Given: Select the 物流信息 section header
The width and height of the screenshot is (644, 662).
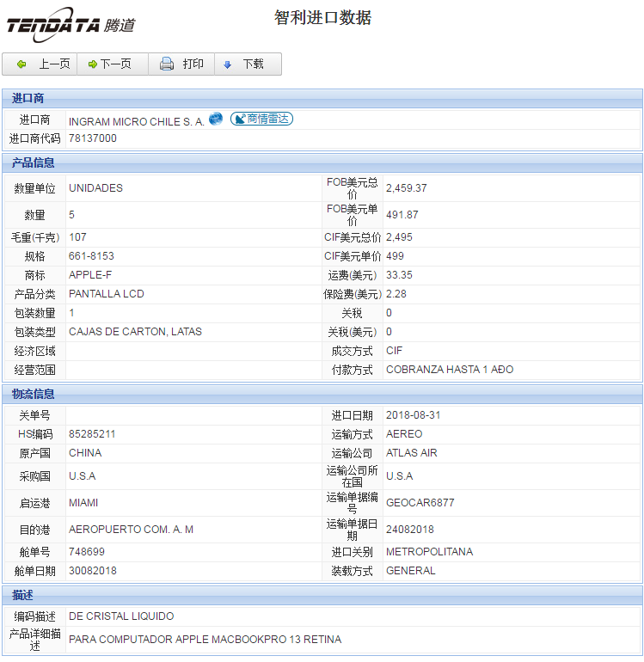Looking at the screenshot, I should coord(34,394).
